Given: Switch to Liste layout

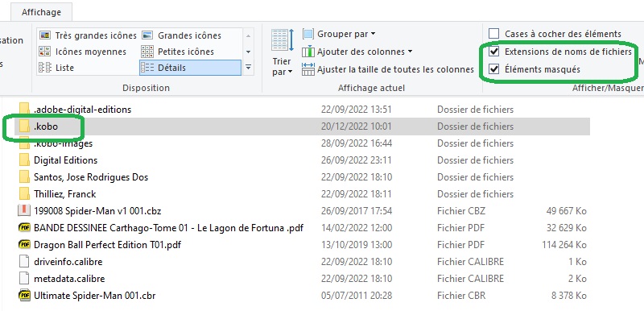Looking at the screenshot, I should click(56, 68).
